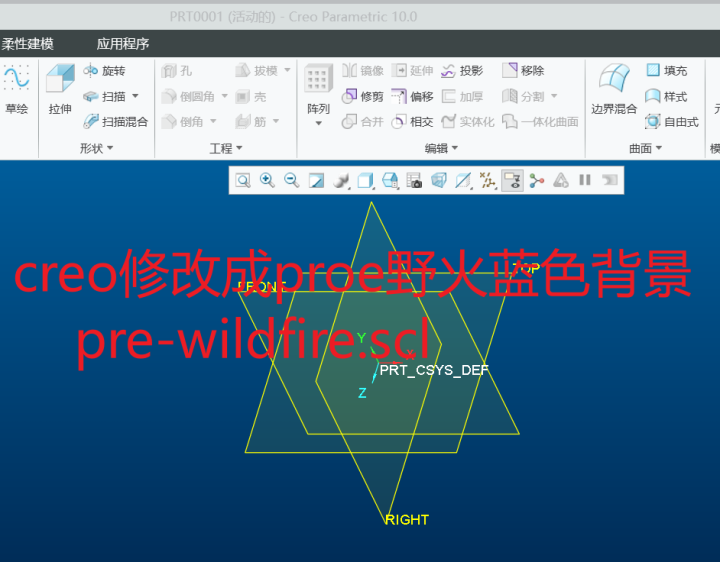The image size is (720, 562).
Task: Expand the Editing (编辑) group menu
Action: point(441,148)
